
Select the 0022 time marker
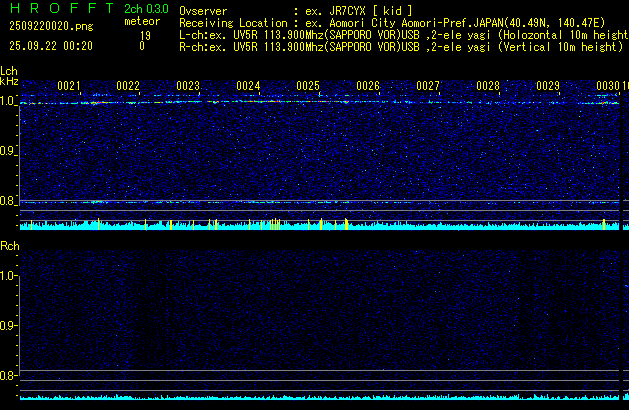tap(128, 87)
